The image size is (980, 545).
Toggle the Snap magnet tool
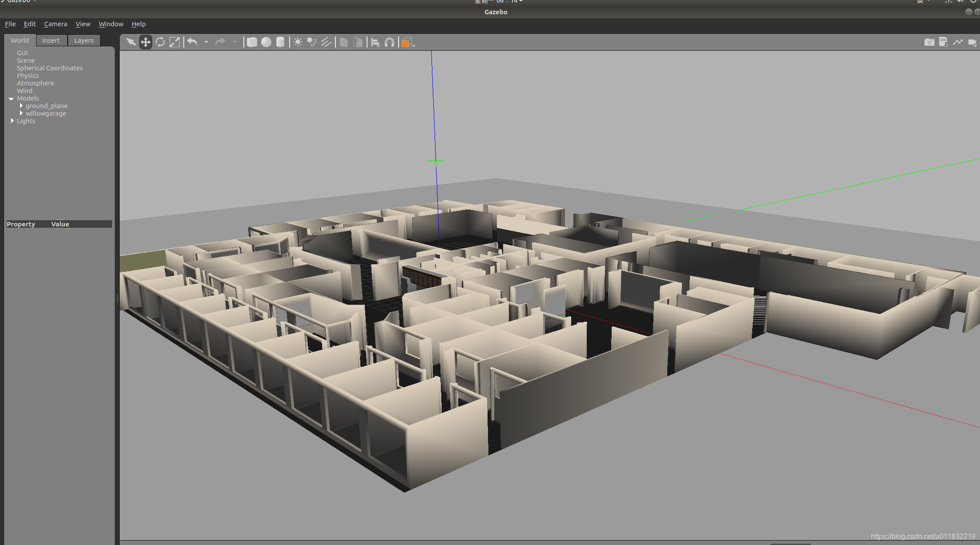click(x=389, y=42)
